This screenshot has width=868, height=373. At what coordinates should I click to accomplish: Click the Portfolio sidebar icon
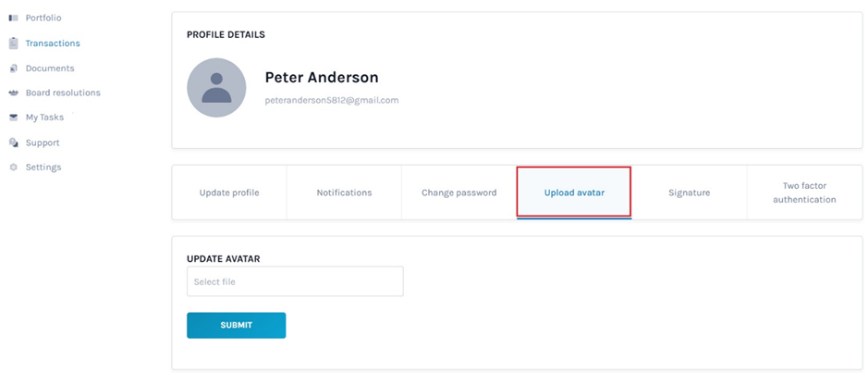pyautogui.click(x=14, y=19)
